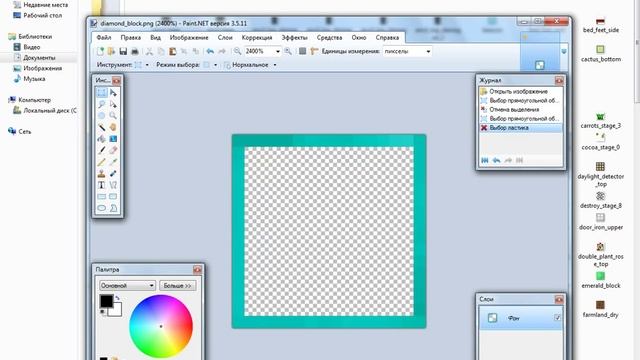640x360 pixels.
Task: Select the Ellipse Select tool
Action: (x=102, y=116)
